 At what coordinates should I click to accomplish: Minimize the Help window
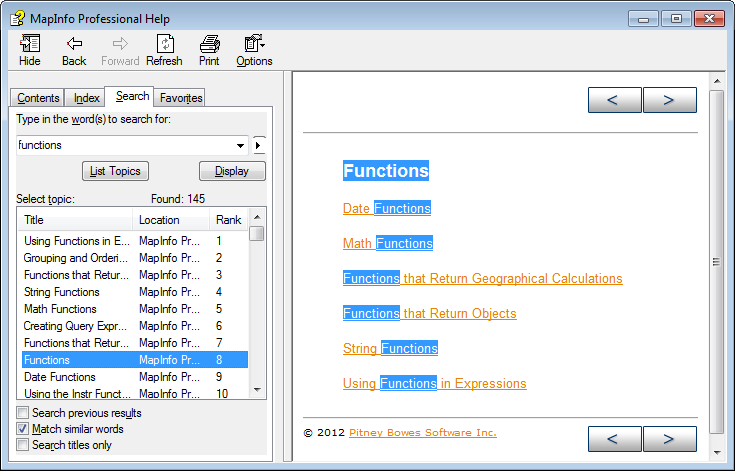coord(644,19)
